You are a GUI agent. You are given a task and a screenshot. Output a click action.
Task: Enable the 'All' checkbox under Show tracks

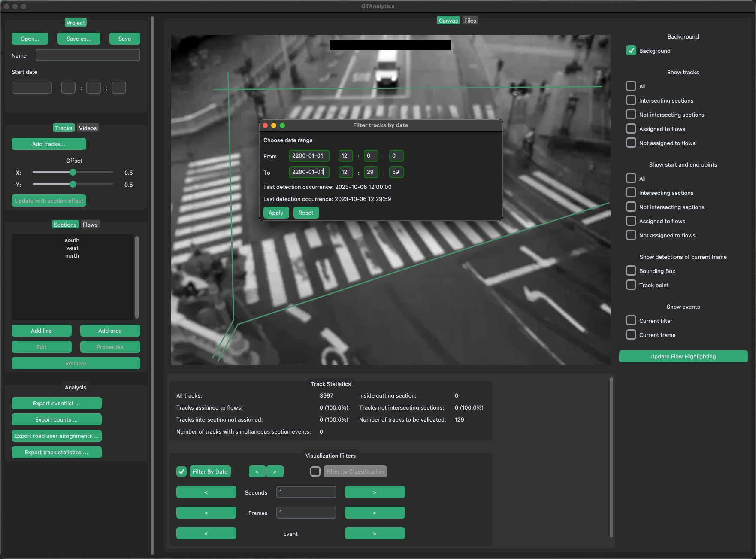(x=631, y=86)
